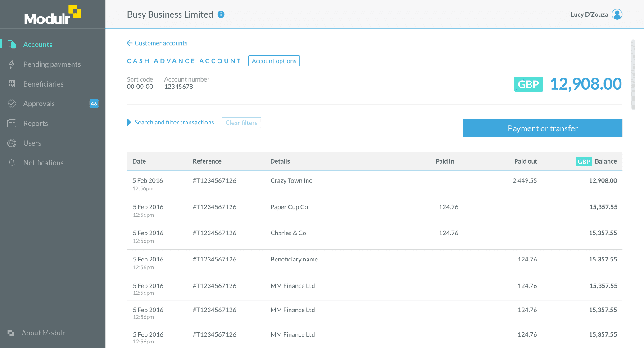The width and height of the screenshot is (644, 348).
Task: Open the Beneficiaries menu item
Action: pos(43,84)
